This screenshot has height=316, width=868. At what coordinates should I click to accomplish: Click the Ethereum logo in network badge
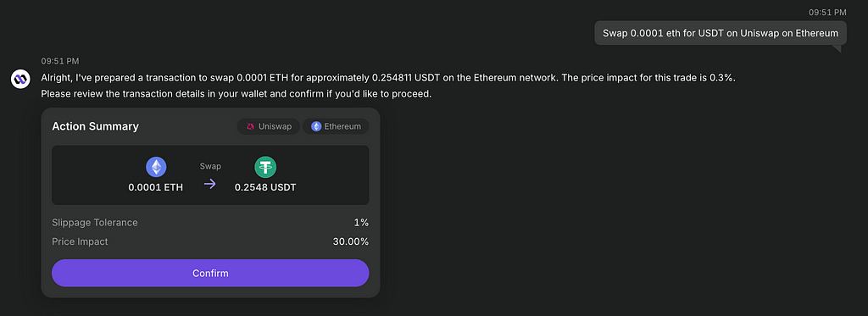pyautogui.click(x=316, y=127)
